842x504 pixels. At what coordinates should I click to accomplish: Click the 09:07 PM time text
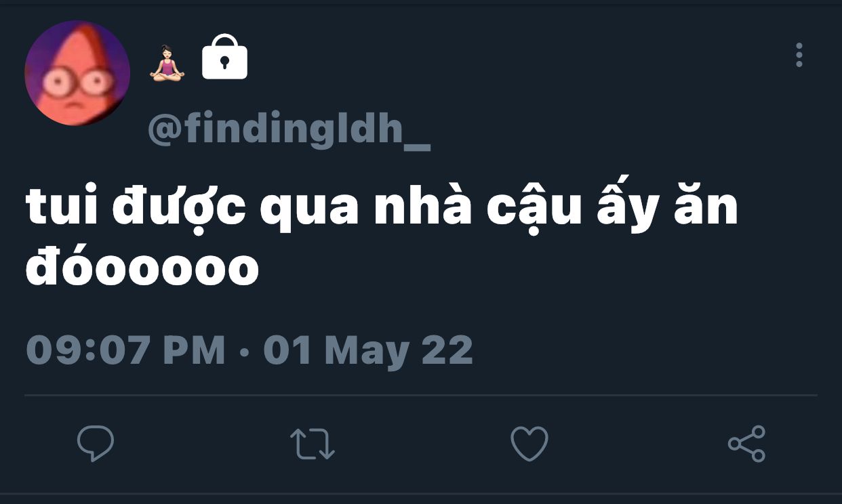125,350
